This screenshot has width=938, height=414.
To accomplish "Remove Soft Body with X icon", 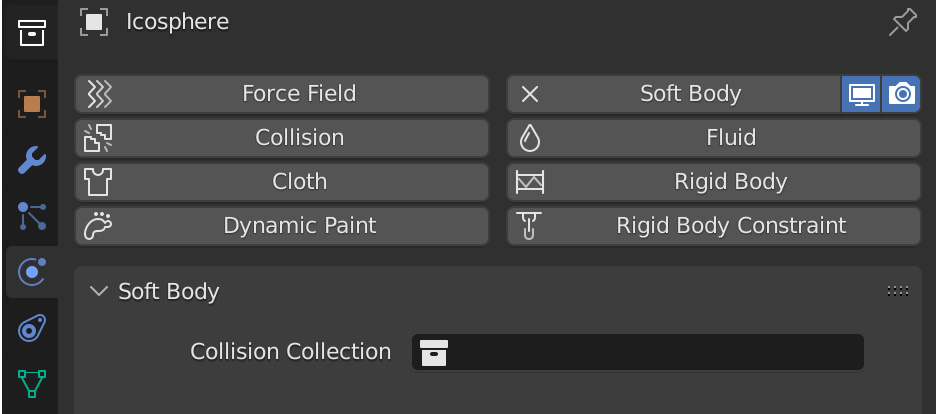I will [530, 94].
